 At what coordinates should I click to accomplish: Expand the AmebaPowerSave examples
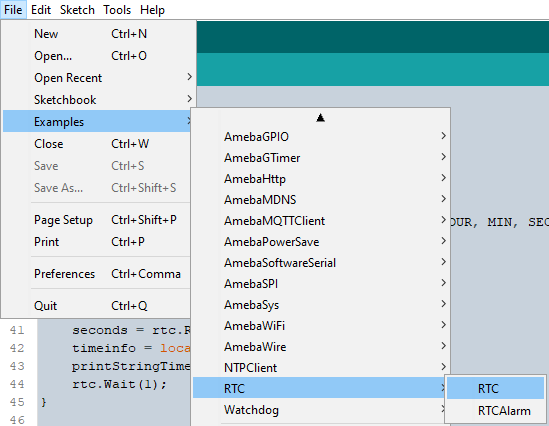click(x=320, y=242)
